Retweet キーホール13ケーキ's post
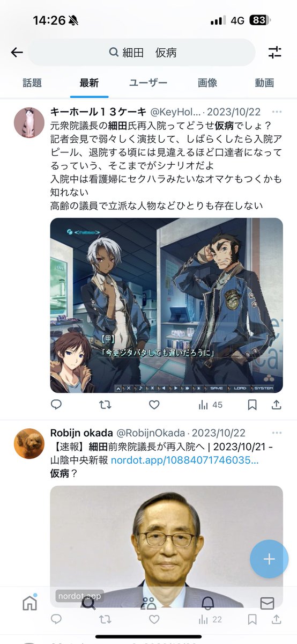This screenshot has height=644, width=297. [105, 405]
